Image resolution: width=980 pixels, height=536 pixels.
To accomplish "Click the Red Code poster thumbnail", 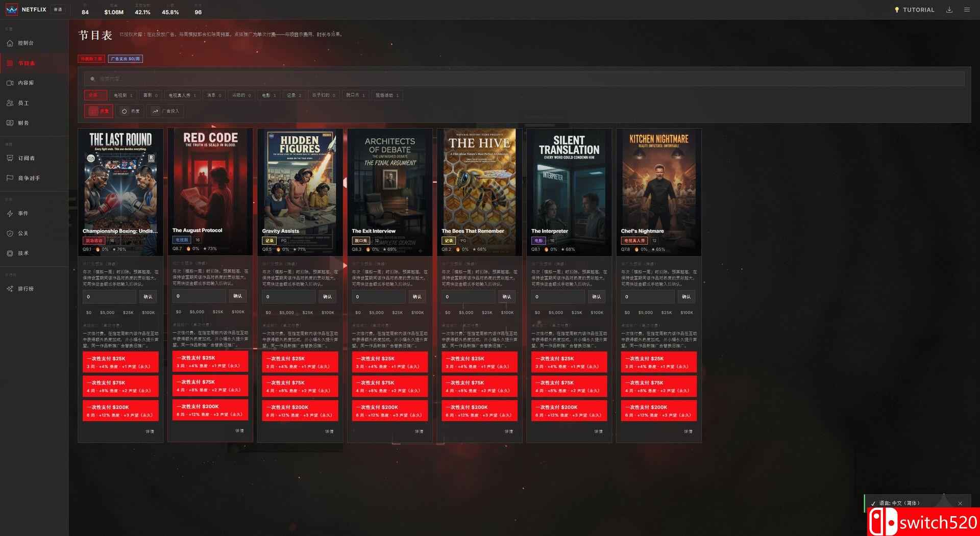I will (x=210, y=191).
